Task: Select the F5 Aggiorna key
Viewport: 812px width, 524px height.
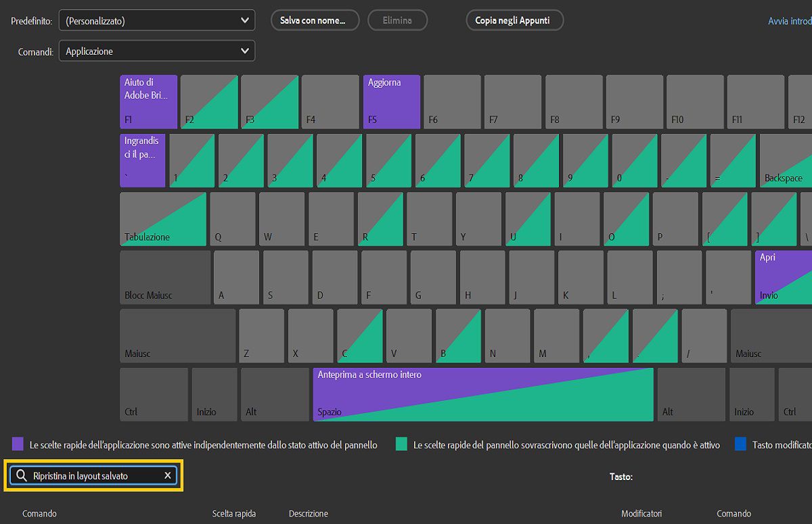Action: pyautogui.click(x=392, y=101)
